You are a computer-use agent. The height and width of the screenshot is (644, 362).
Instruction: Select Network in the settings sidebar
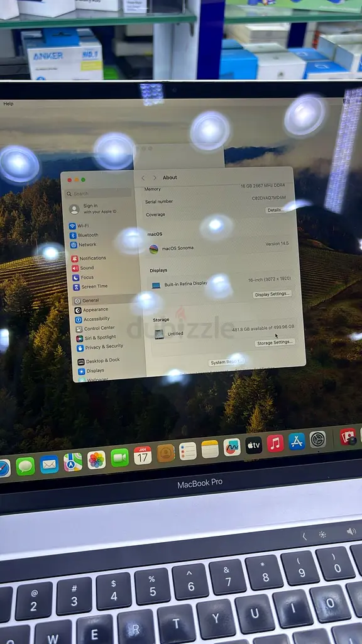(84, 245)
